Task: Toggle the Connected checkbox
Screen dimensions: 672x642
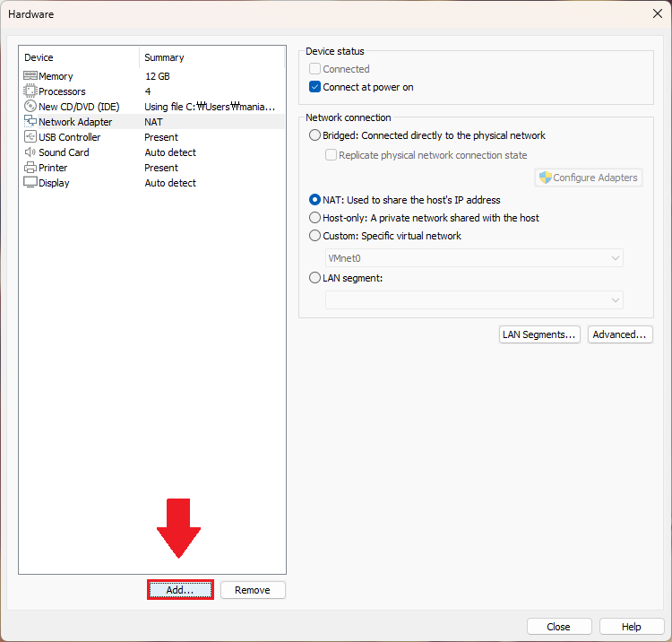Action: pos(315,69)
